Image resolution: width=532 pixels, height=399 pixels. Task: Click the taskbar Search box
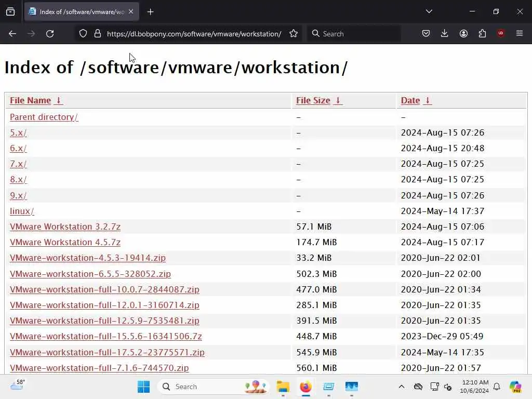(x=213, y=387)
